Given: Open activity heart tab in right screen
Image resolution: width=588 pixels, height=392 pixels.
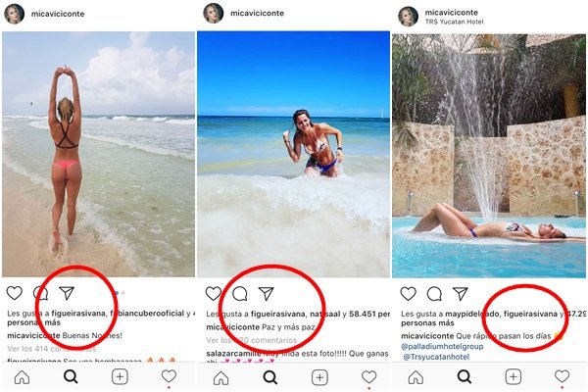Looking at the screenshot, I should point(562,377).
